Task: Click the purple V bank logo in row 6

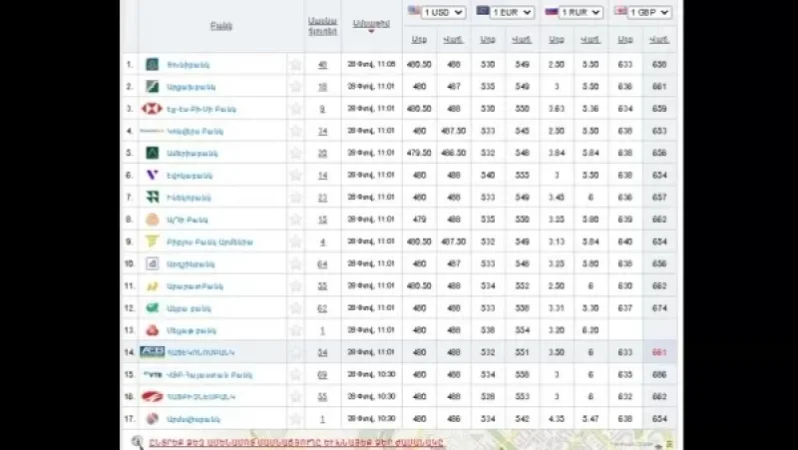Action: click(x=152, y=175)
